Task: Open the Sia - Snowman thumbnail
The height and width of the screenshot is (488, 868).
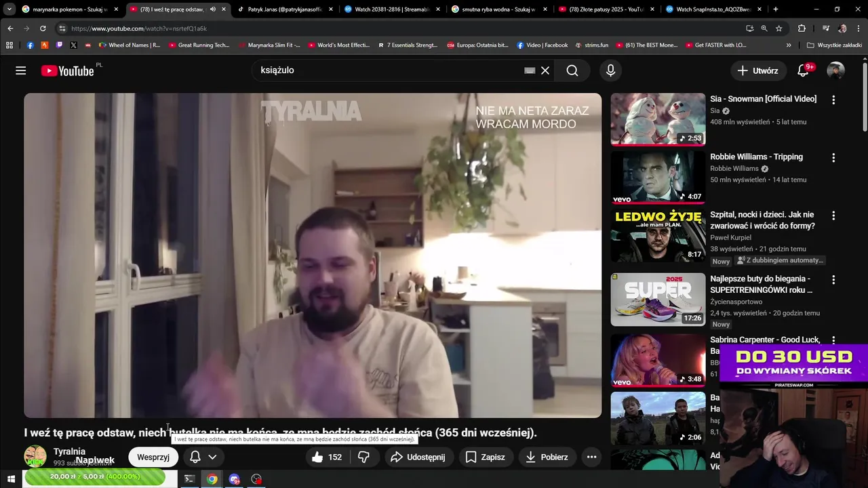Action: coord(658,119)
